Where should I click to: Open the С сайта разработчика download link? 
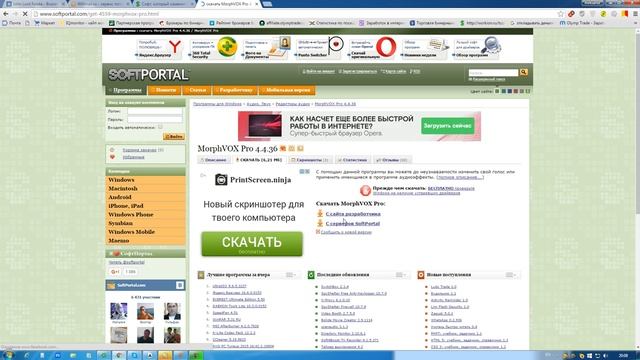353,213
